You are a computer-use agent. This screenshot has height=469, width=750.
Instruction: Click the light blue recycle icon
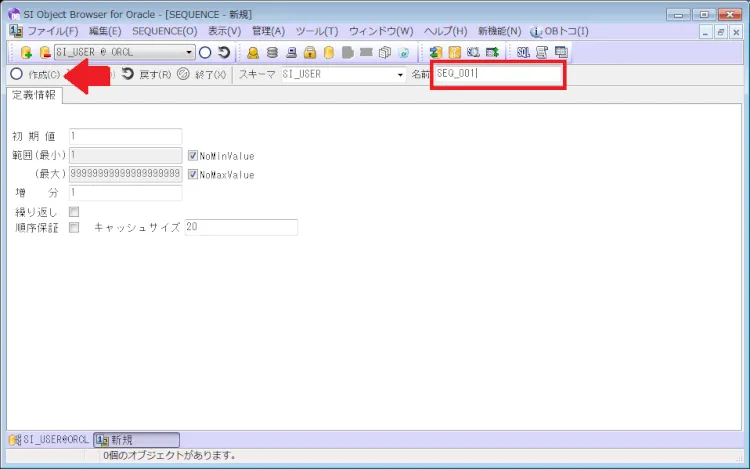coord(404,52)
